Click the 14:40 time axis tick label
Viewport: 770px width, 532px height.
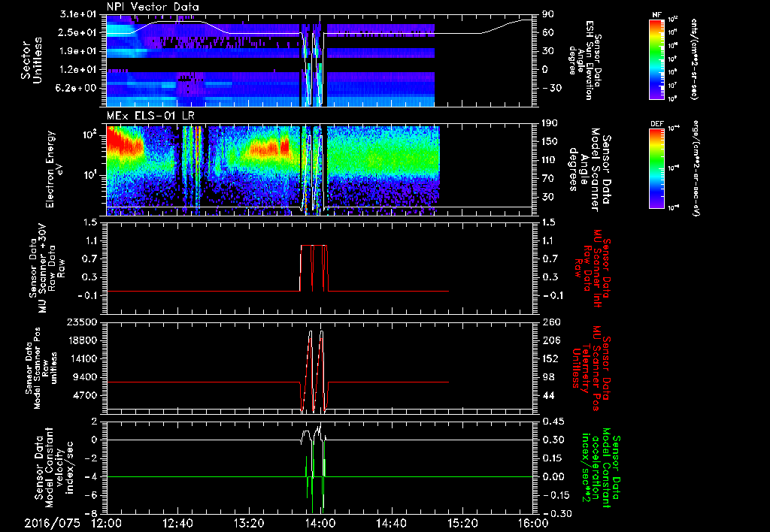[x=391, y=523]
